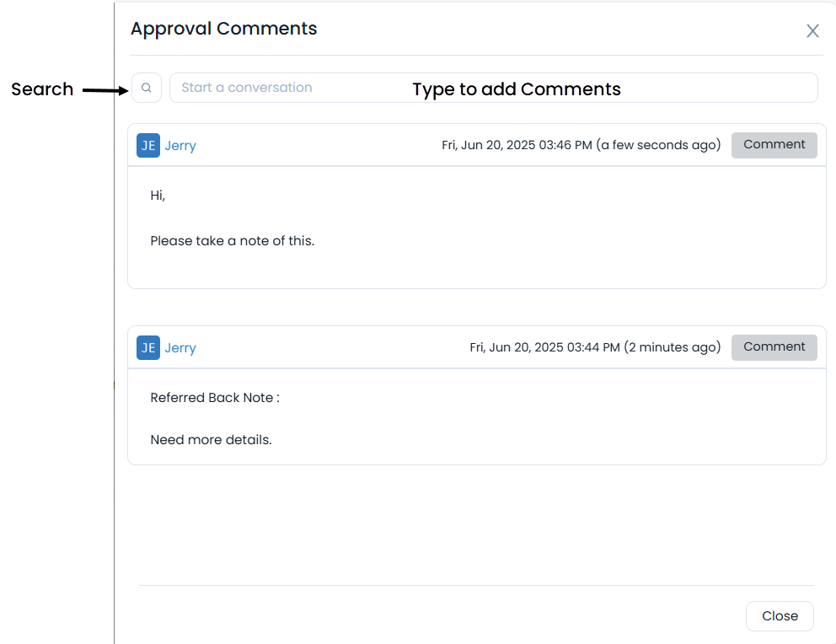Image resolution: width=836 pixels, height=644 pixels.
Task: Click the Search label on the left
Action: (41, 89)
